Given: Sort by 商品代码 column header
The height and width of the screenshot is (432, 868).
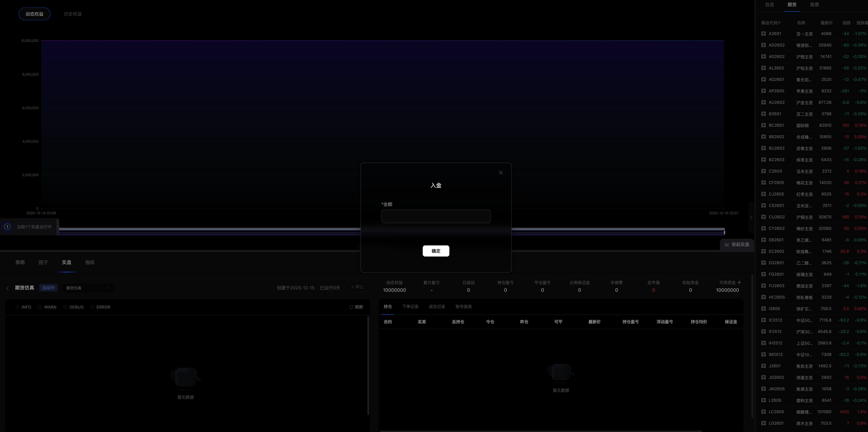Looking at the screenshot, I should (771, 23).
